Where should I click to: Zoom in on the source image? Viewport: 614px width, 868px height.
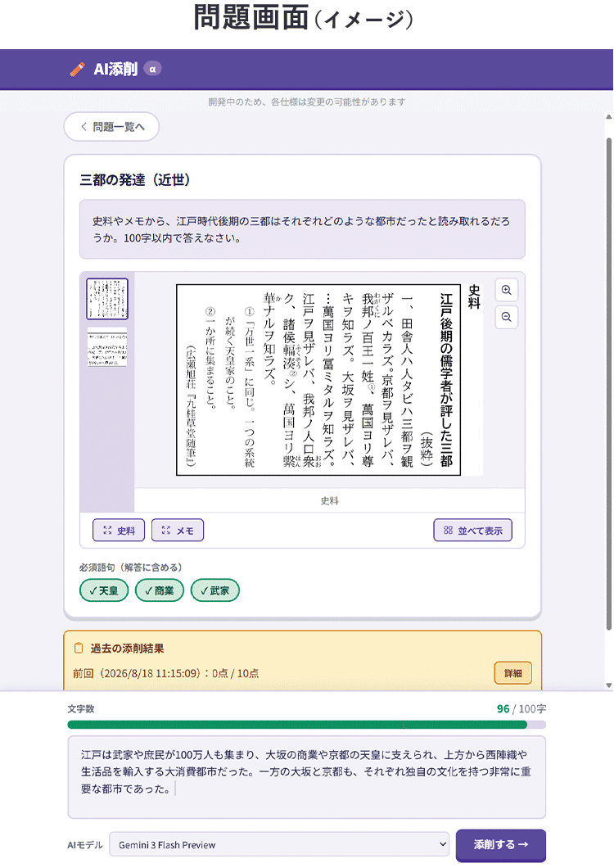point(507,290)
